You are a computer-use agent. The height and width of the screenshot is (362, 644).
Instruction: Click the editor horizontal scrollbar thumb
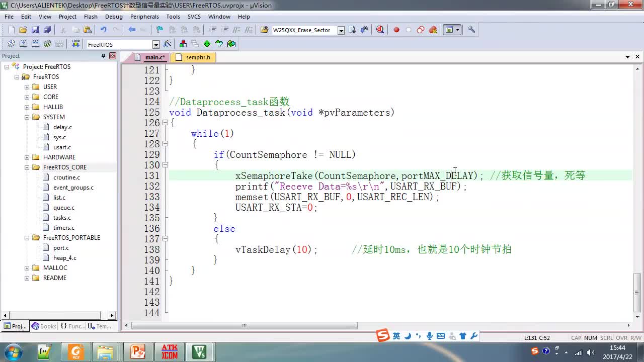[x=245, y=326]
